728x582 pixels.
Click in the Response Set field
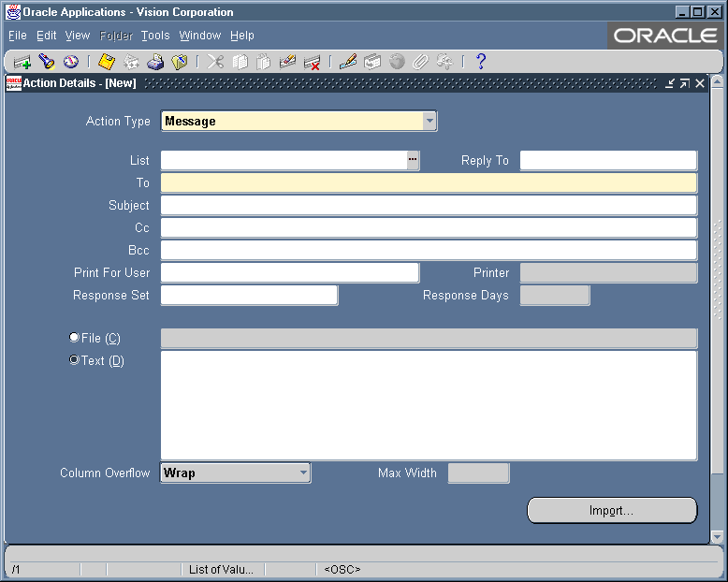249,295
